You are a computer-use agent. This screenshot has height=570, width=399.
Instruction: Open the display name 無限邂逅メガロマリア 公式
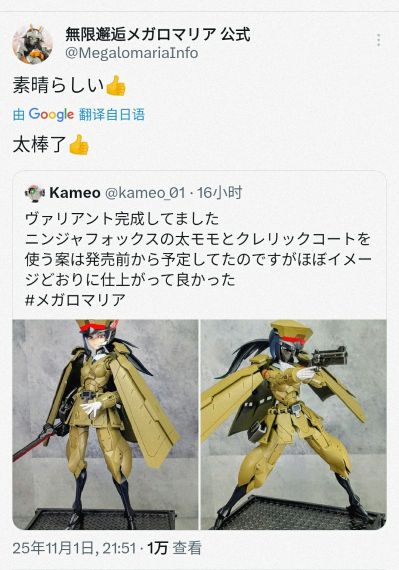coord(157,35)
